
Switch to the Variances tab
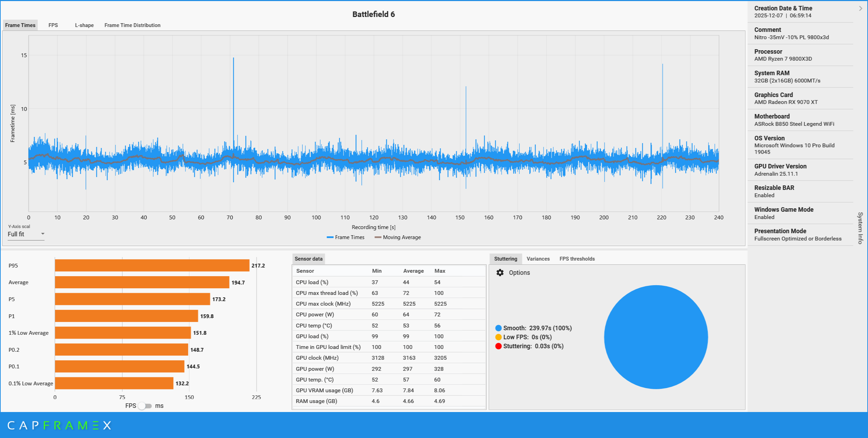[538, 259]
